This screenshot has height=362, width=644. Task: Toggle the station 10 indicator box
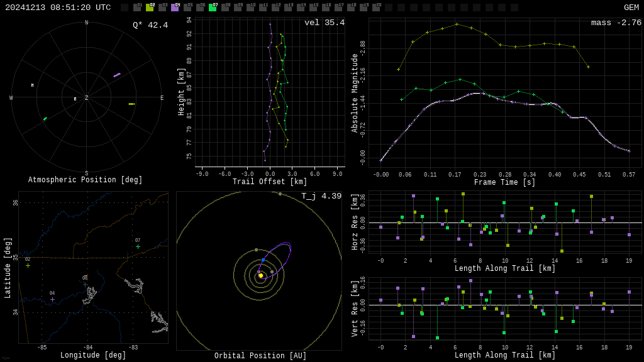tap(250, 8)
